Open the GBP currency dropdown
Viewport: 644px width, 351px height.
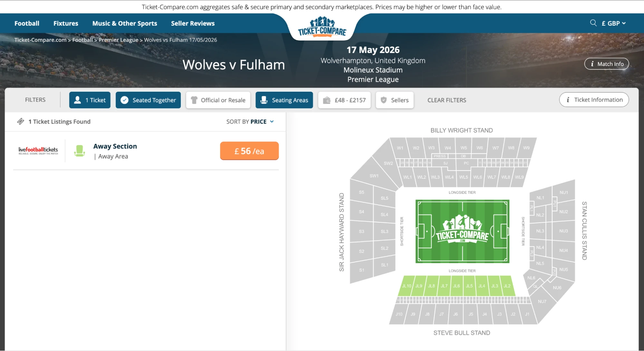click(x=613, y=23)
